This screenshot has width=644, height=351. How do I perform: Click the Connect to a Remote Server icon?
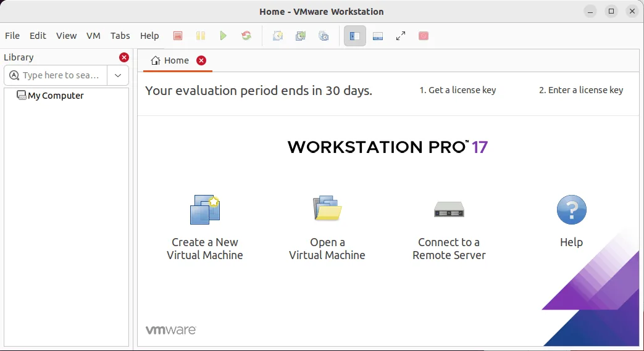click(x=449, y=209)
